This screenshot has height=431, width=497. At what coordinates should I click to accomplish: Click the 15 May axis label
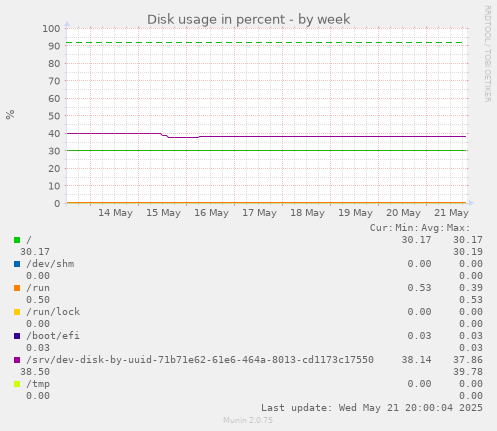pyautogui.click(x=163, y=213)
